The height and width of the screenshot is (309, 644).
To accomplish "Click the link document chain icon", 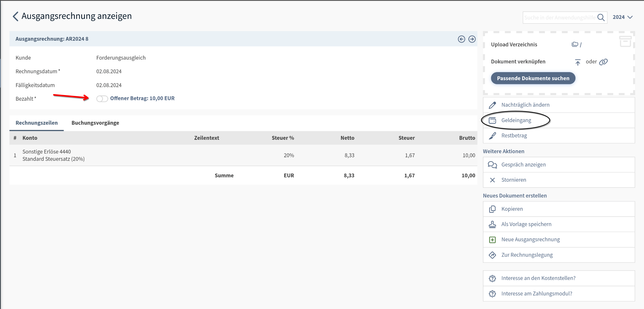I will pos(603,62).
